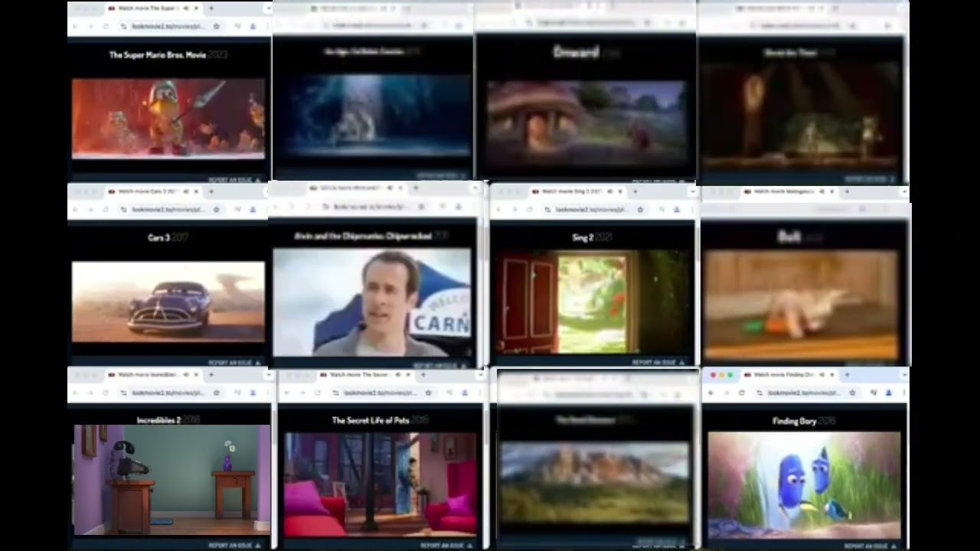
Task: Close the Incredibles 2 browser tab
Action: tap(196, 375)
